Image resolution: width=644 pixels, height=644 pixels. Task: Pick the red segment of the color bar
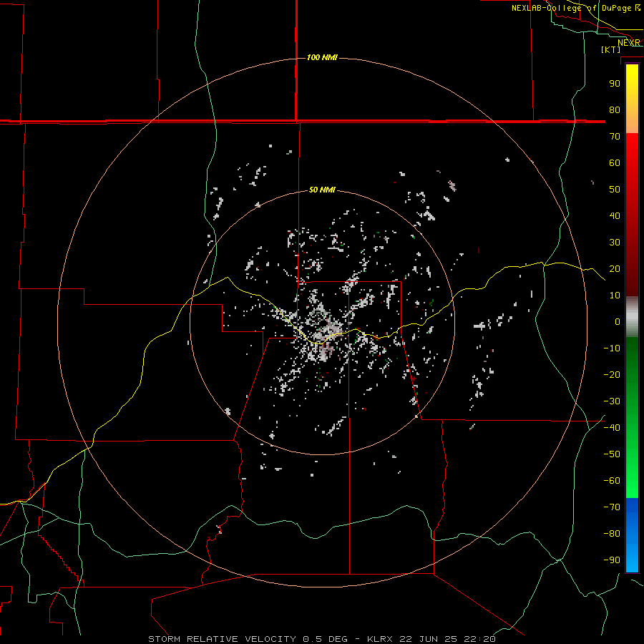click(x=632, y=215)
